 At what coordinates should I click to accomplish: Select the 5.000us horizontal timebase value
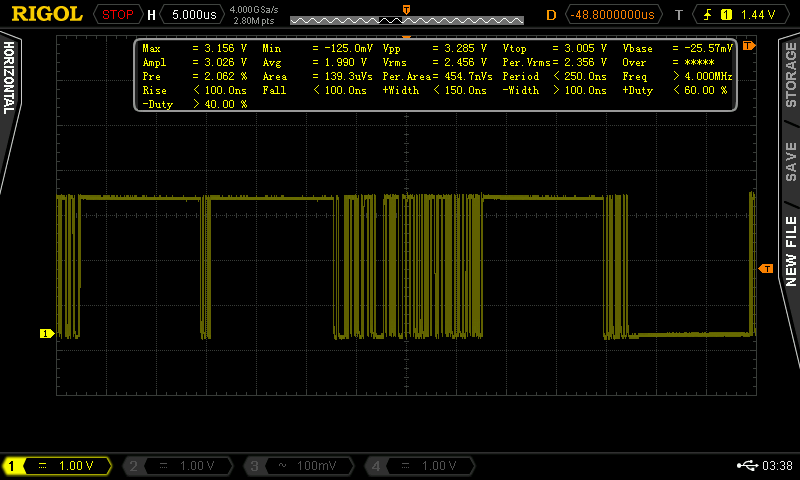(194, 14)
